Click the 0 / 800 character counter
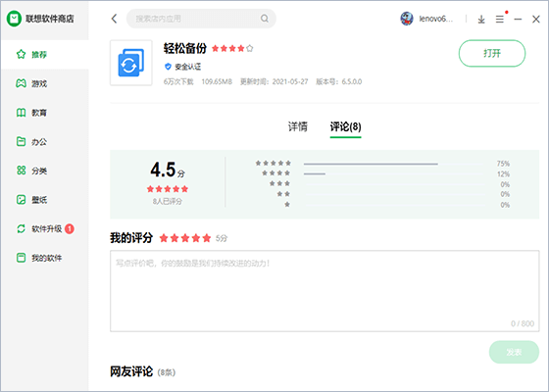 click(523, 323)
